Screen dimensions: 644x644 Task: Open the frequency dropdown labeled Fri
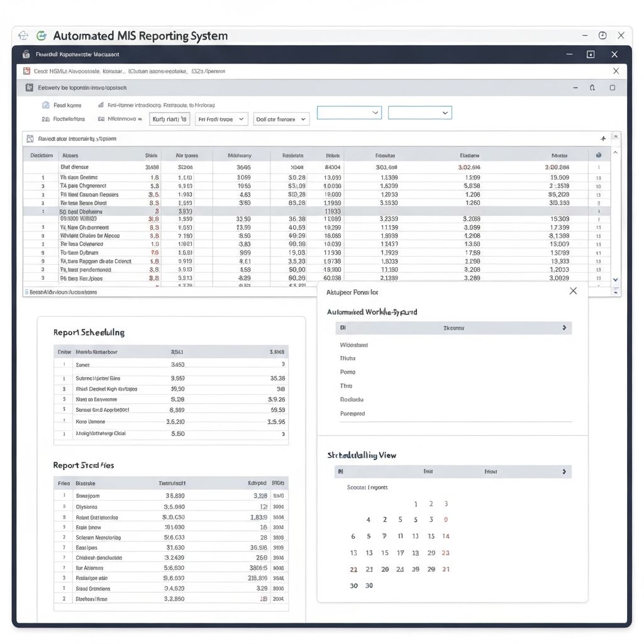pyautogui.click(x=221, y=118)
